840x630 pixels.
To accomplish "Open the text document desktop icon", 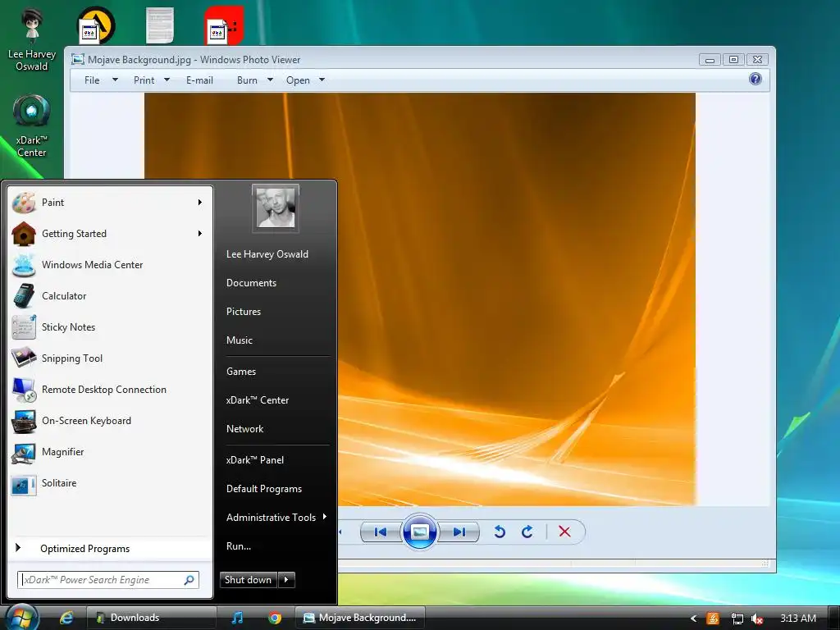I will click(x=160, y=25).
